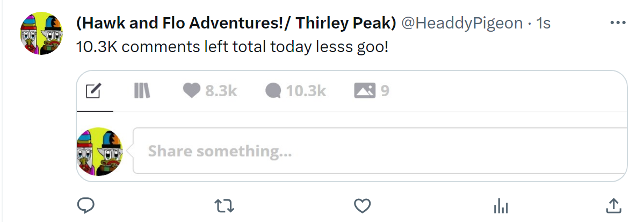Open the tweet via its 1s timestamp

pyautogui.click(x=543, y=23)
